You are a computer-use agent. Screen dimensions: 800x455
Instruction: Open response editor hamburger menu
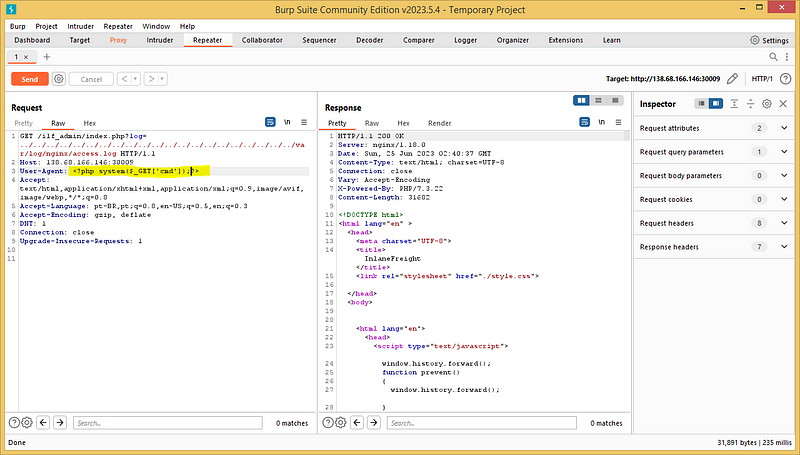pyautogui.click(x=618, y=122)
